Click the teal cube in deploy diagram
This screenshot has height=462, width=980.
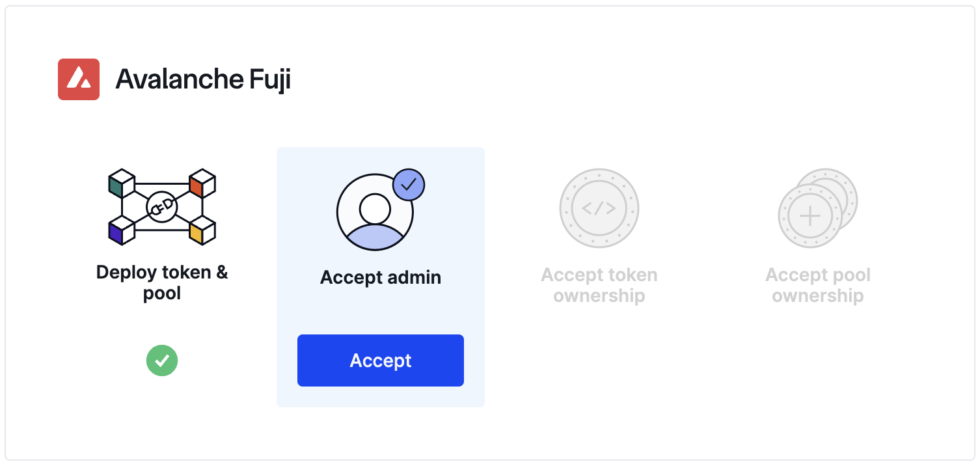point(120,184)
